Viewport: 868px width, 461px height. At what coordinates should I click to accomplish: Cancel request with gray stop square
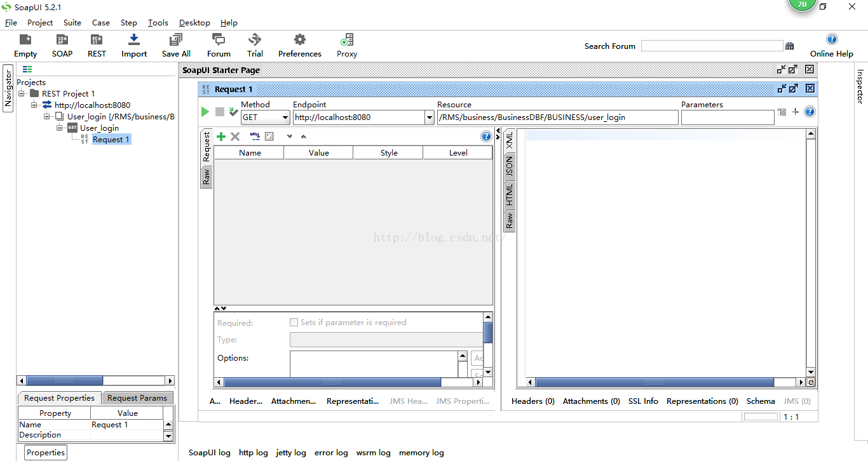220,112
